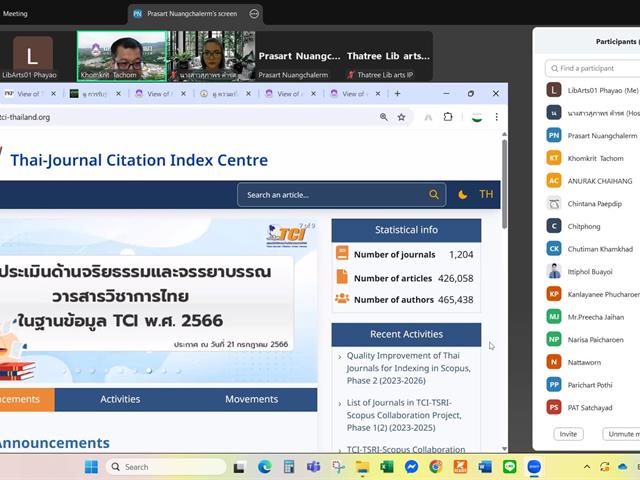640x480 pixels.
Task: Open List of Journals in TCI-TSRI-Scopus link
Action: tap(404, 415)
